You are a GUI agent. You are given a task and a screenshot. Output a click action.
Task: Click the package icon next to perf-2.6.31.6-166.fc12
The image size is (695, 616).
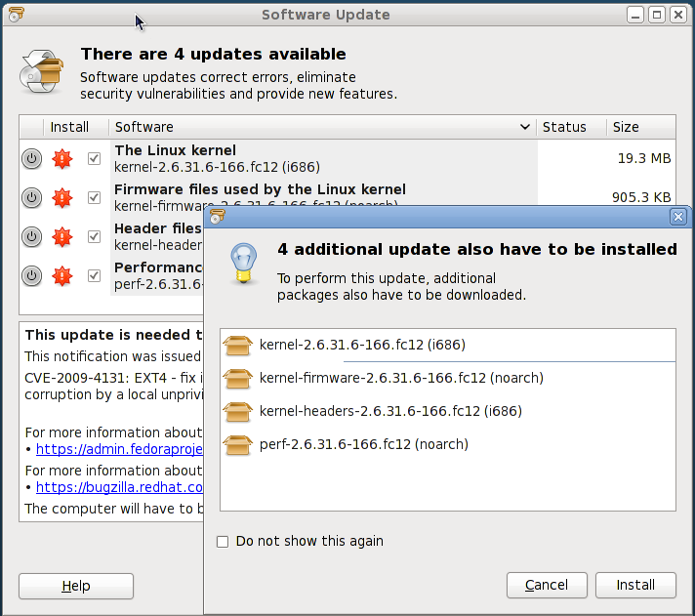point(238,445)
